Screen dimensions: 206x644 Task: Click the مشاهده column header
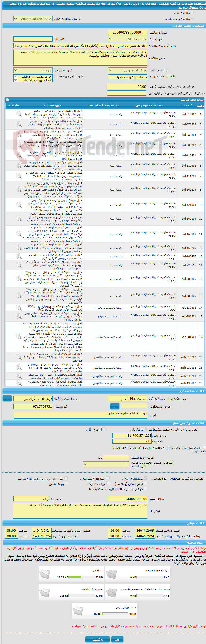[14, 105]
